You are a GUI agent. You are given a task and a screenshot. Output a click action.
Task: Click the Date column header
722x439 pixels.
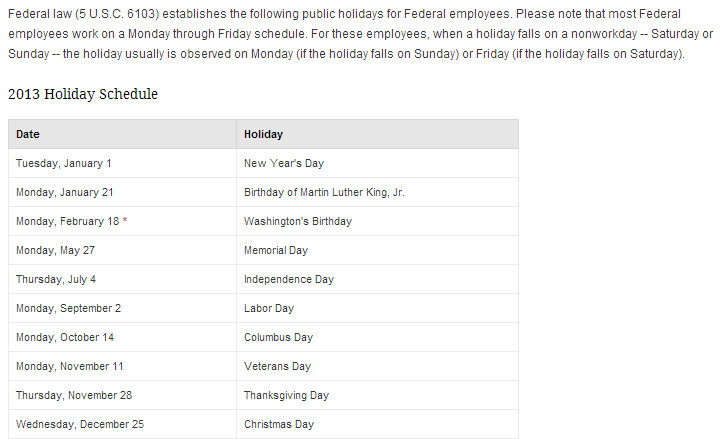28,134
